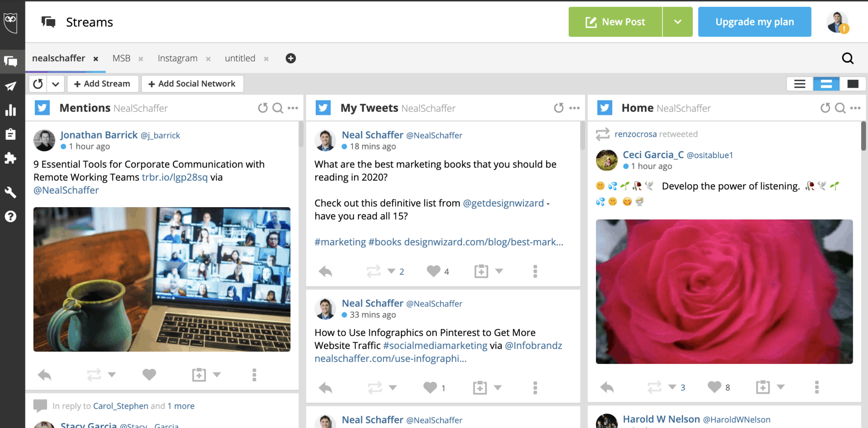Open Analytics bar chart icon in sidebar
This screenshot has height=428, width=868.
point(11,111)
